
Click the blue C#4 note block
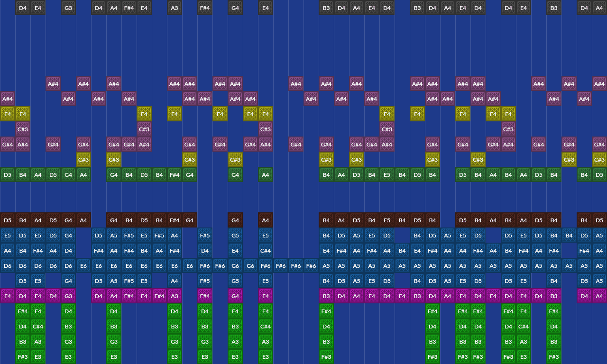tap(266, 250)
